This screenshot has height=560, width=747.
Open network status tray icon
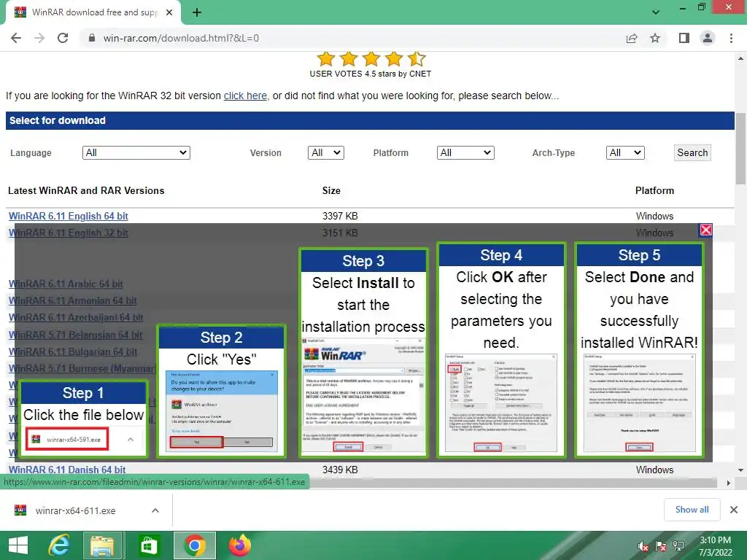click(678, 547)
